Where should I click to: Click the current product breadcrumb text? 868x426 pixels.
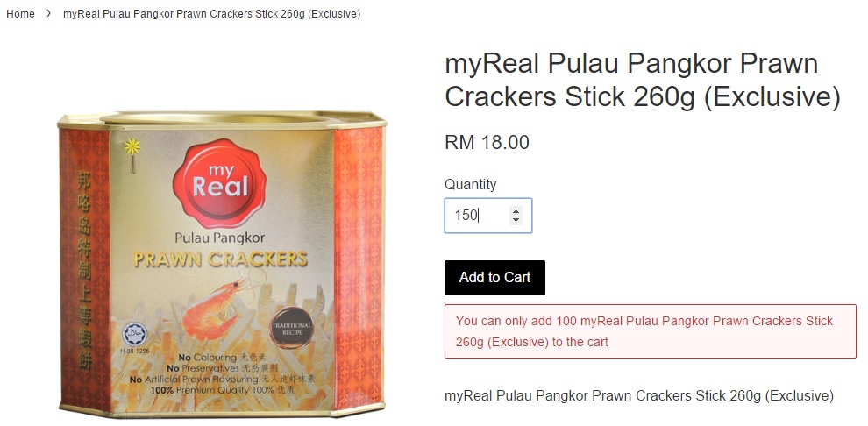coord(211,14)
